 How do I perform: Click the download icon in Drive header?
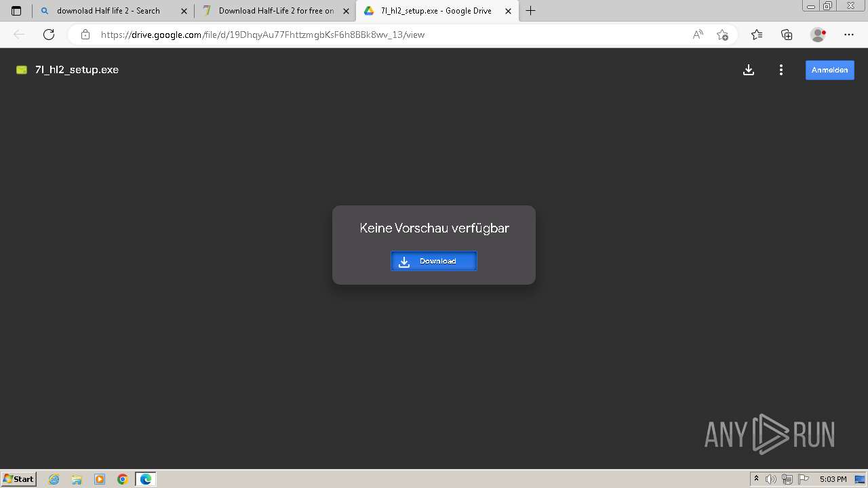tap(749, 70)
